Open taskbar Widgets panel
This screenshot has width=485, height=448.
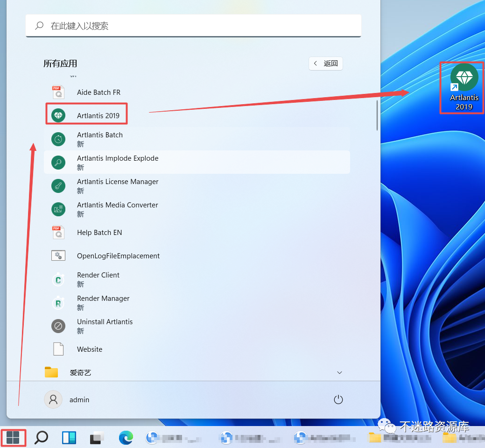[69, 438]
